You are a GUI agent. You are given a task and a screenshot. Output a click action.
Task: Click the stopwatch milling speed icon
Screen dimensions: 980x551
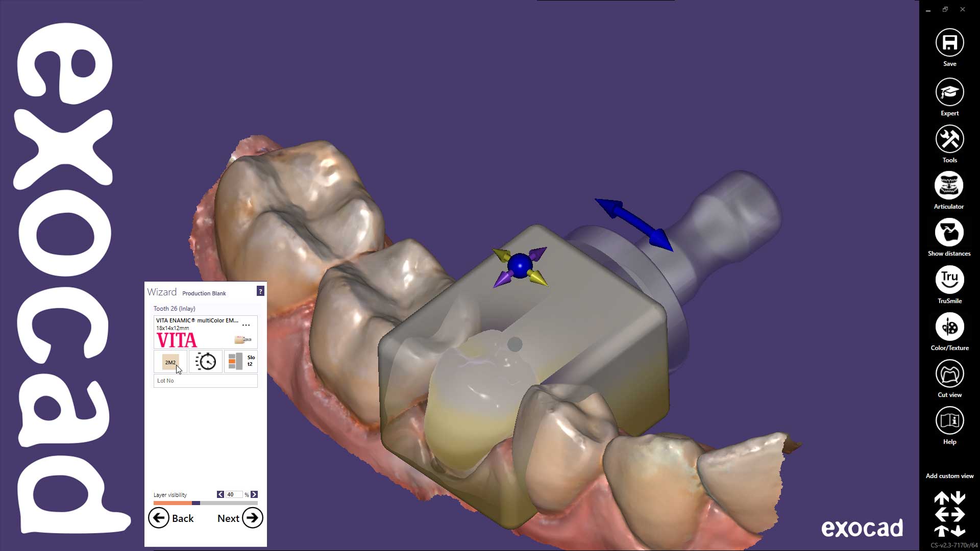pyautogui.click(x=206, y=362)
